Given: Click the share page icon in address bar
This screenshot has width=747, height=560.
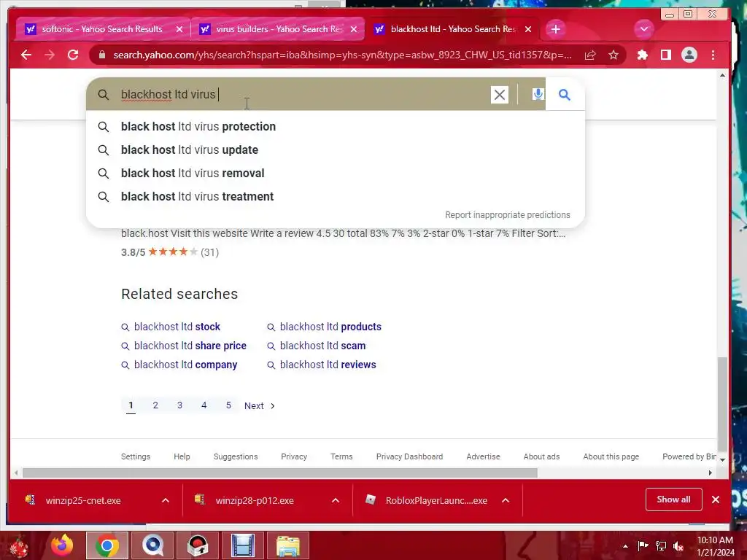Looking at the screenshot, I should [x=590, y=55].
